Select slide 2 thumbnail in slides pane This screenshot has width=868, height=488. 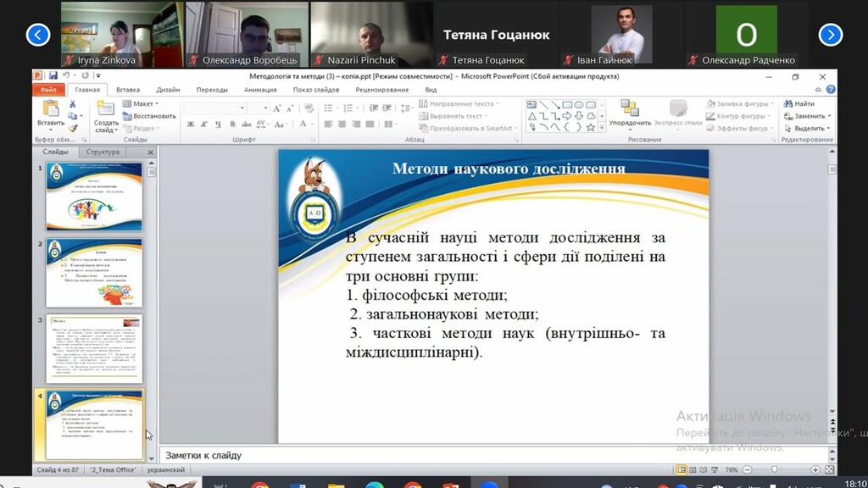(x=94, y=273)
